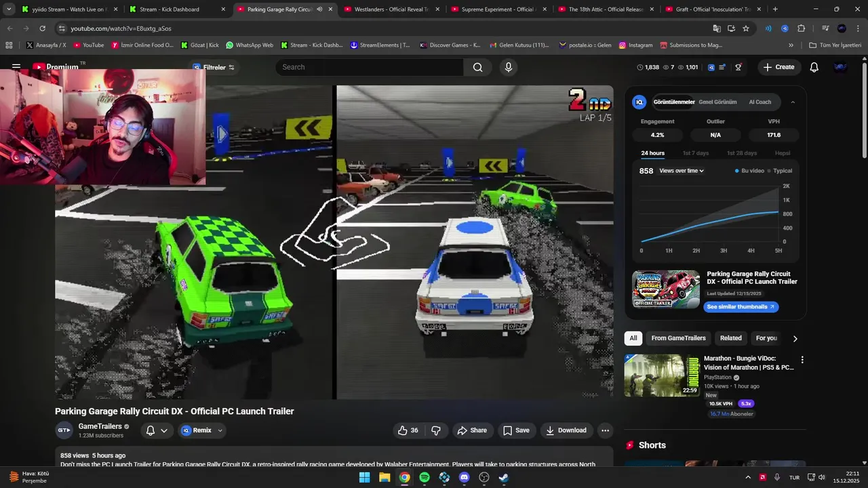Bookmark this page with the star icon
This screenshot has height=488, width=868.
[746, 28]
